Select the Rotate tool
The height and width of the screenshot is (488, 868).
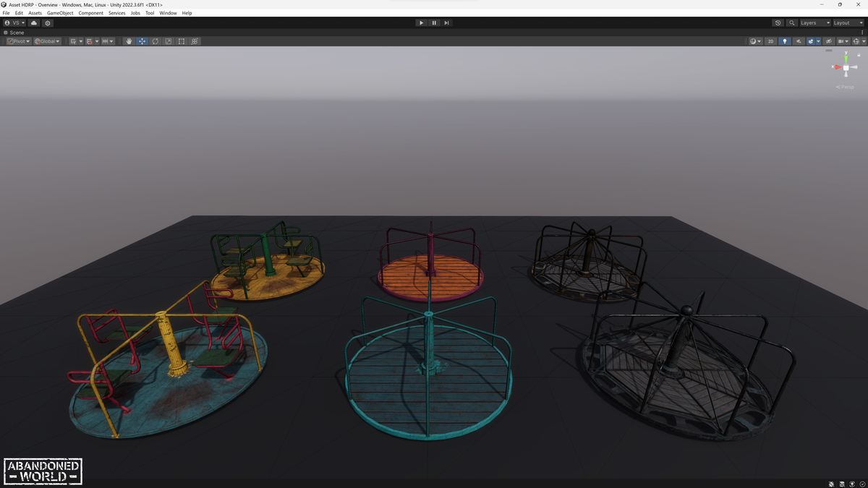click(156, 41)
